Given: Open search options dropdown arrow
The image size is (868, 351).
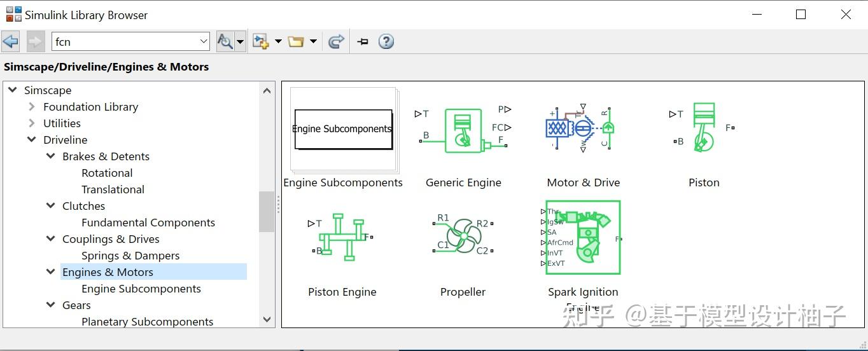Looking at the screenshot, I should (x=240, y=42).
